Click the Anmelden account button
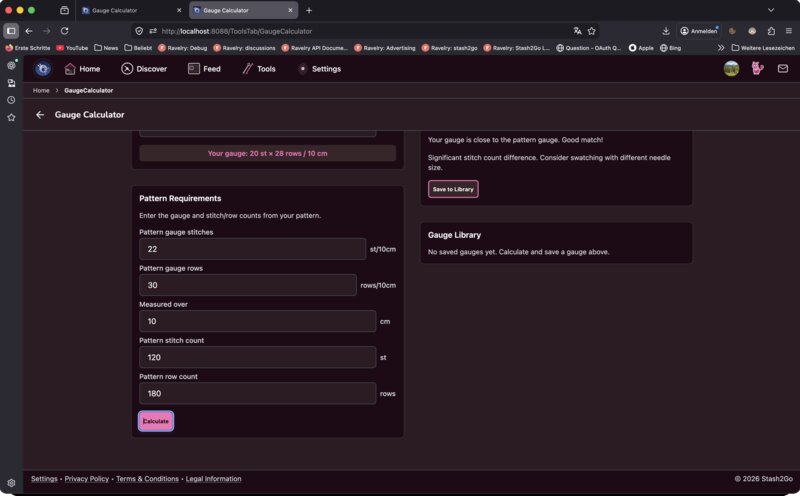800x496 pixels. [698, 31]
